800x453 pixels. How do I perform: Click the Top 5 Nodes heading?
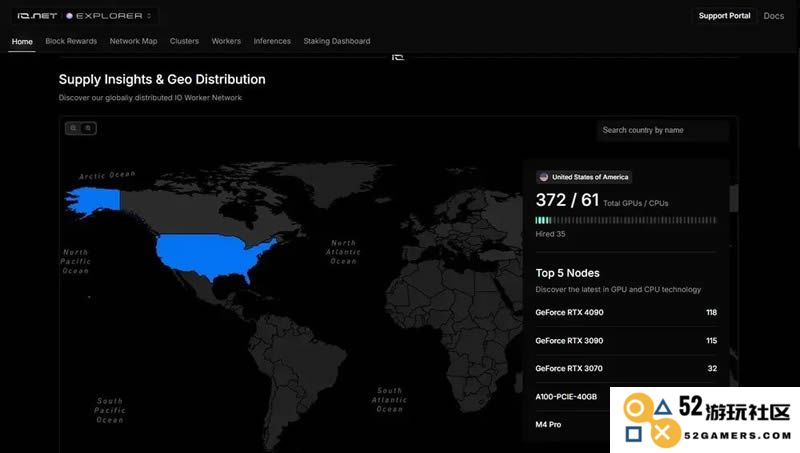[x=567, y=273]
